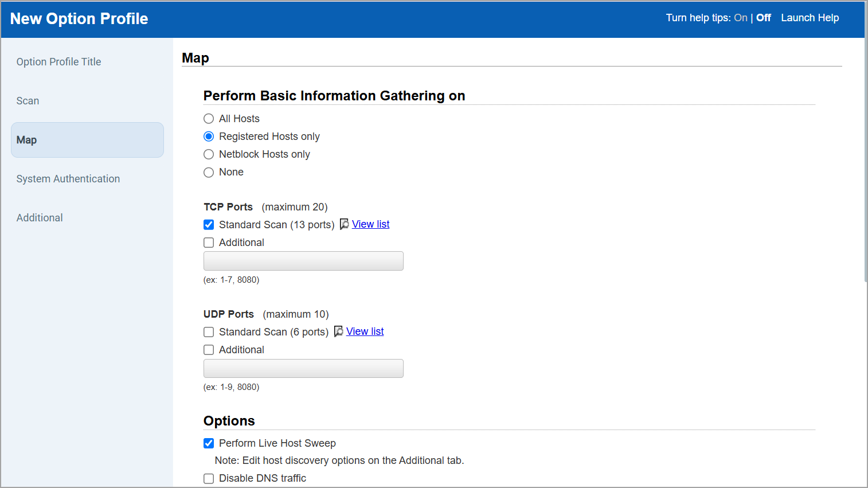The image size is (868, 488).
Task: Click View list link for TCP standard scan
Action: (x=370, y=224)
